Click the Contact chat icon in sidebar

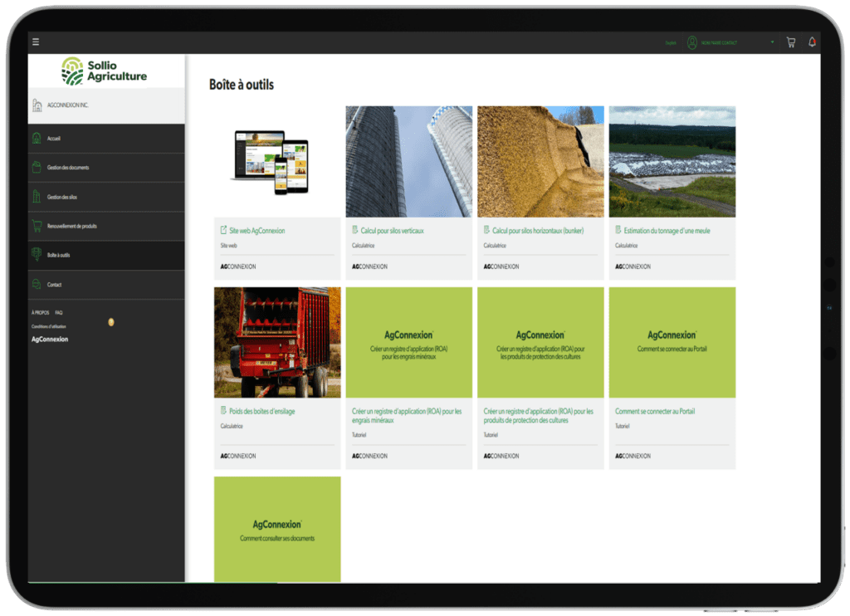[37, 285]
